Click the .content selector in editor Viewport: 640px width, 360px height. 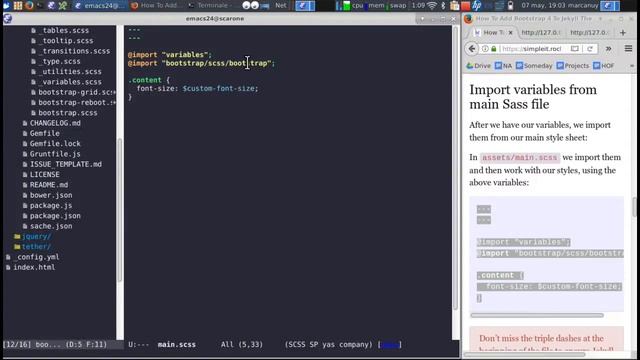pyautogui.click(x=144, y=80)
